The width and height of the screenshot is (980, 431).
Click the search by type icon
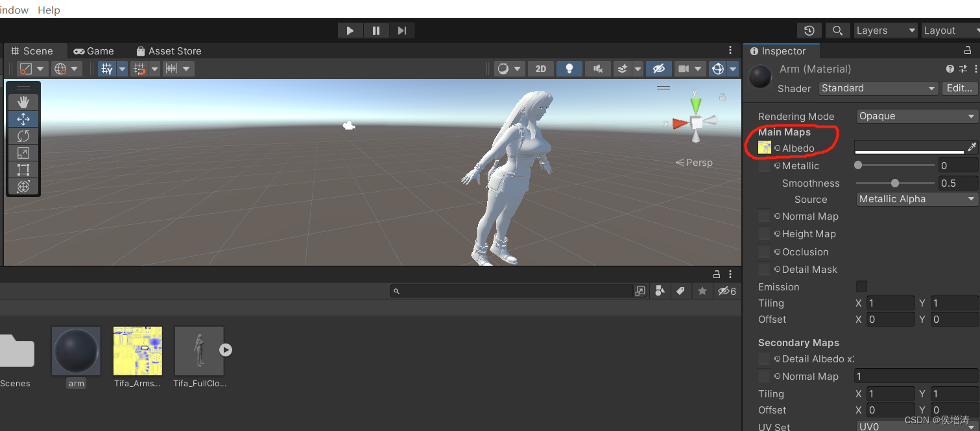(660, 291)
